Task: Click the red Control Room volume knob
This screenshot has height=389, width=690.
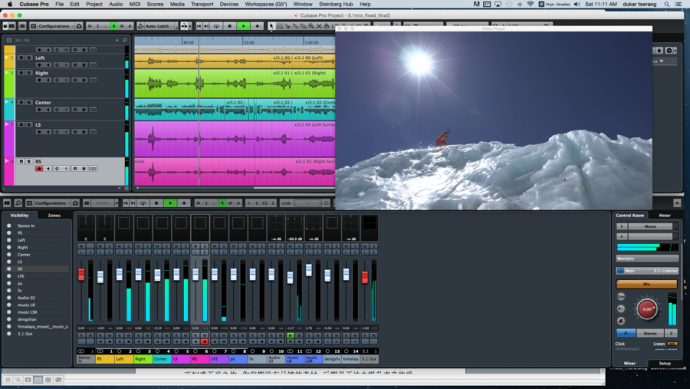Action: click(x=647, y=309)
